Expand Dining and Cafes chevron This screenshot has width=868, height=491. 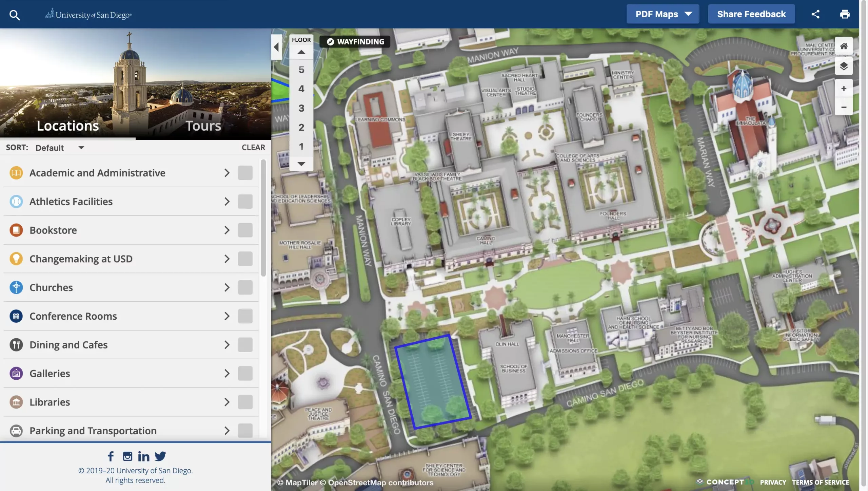[227, 345]
